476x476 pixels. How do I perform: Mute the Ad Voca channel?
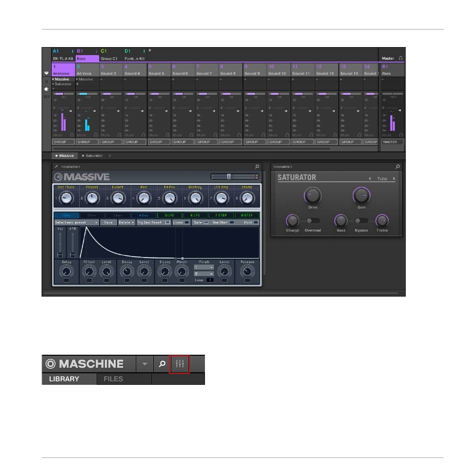coord(81,135)
